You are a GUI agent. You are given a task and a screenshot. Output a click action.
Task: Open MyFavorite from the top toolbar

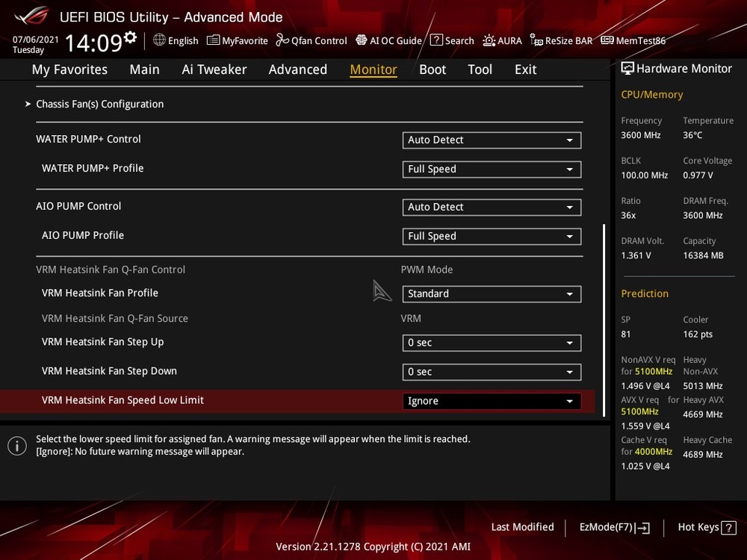tap(237, 40)
